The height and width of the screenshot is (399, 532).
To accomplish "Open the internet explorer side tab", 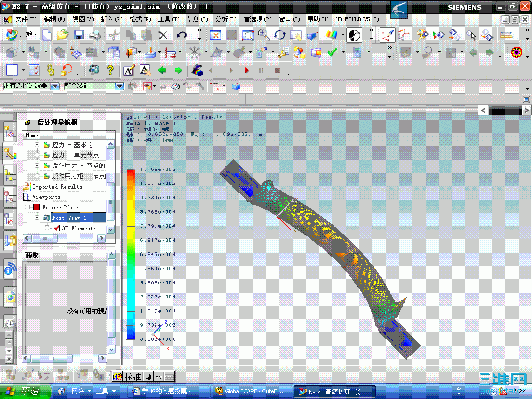I will tap(10, 298).
